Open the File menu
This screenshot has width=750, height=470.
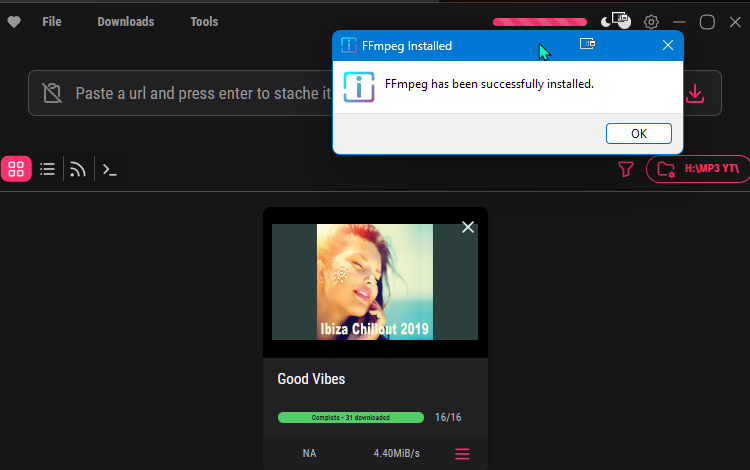pyautogui.click(x=52, y=22)
